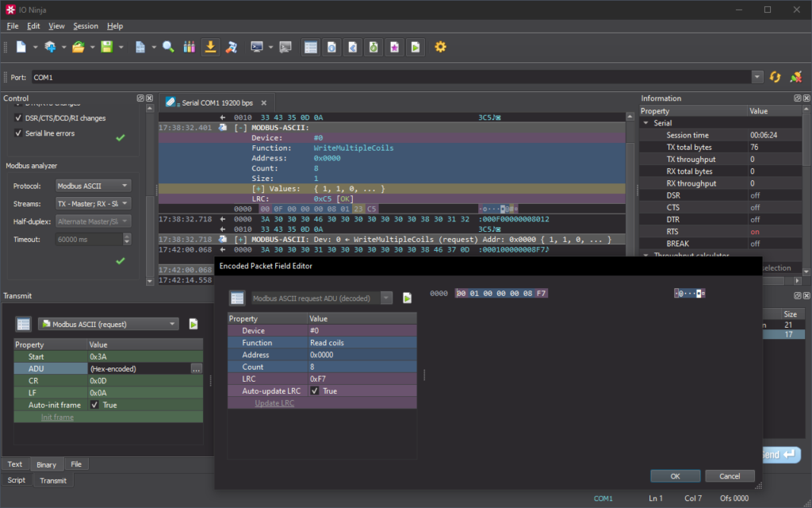This screenshot has width=812, height=508.
Task: Click the colored markers toolbar icon
Action: [x=189, y=47]
